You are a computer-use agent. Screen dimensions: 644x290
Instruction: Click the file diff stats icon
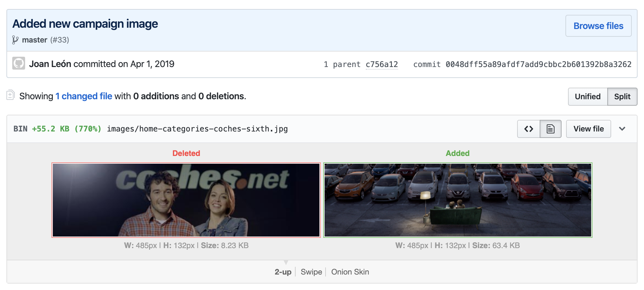click(x=10, y=95)
